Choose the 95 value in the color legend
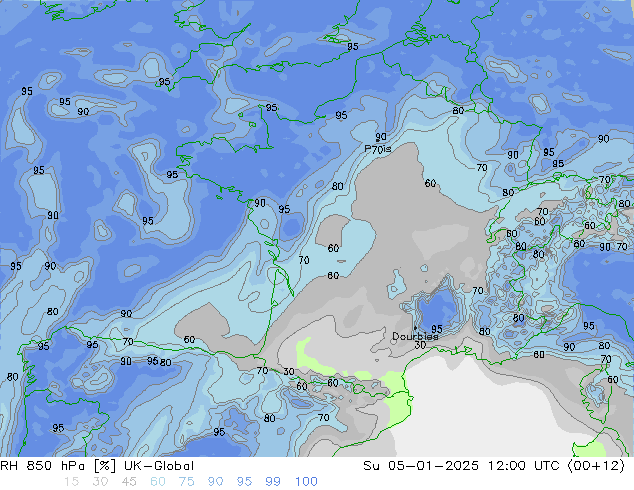The width and height of the screenshot is (634, 490). 244,482
